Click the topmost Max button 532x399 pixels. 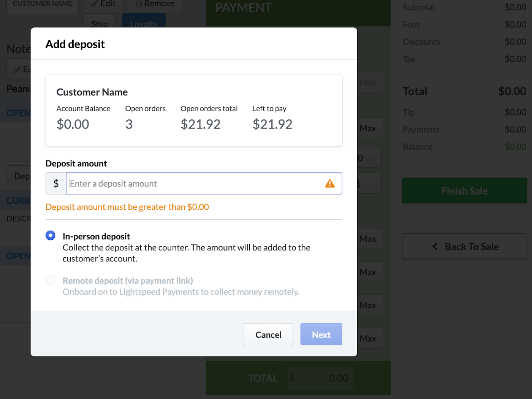pyautogui.click(x=368, y=82)
